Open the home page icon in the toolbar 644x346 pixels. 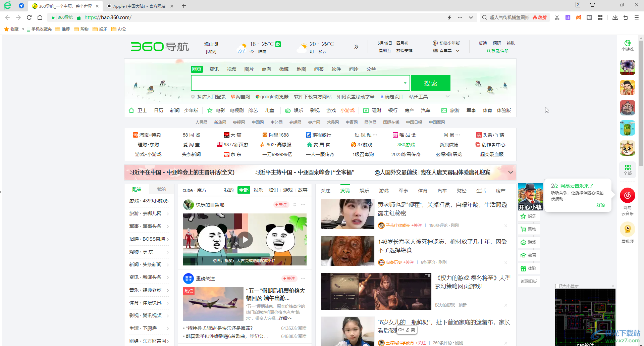tap(40, 17)
